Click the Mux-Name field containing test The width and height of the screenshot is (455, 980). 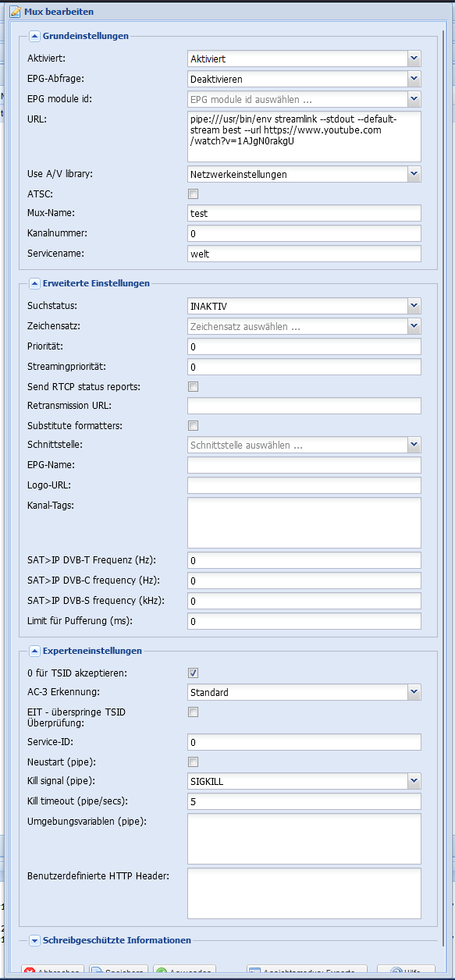tap(304, 213)
